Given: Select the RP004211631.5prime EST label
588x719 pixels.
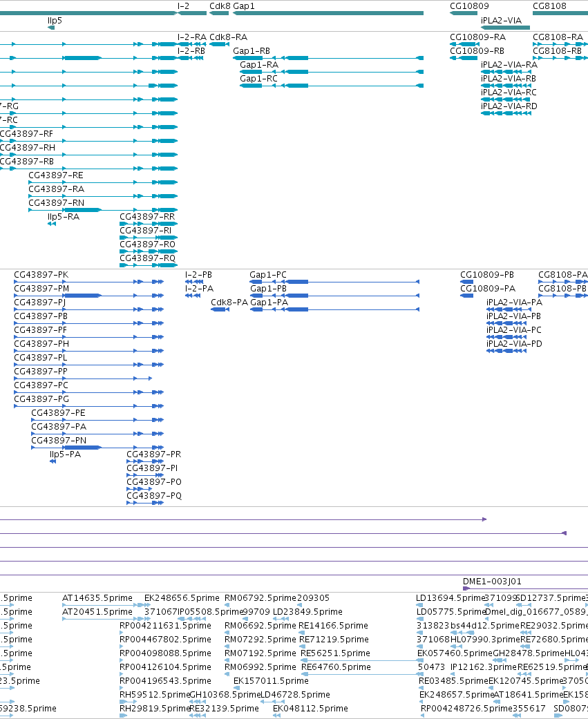Looking at the screenshot, I should [x=166, y=626].
